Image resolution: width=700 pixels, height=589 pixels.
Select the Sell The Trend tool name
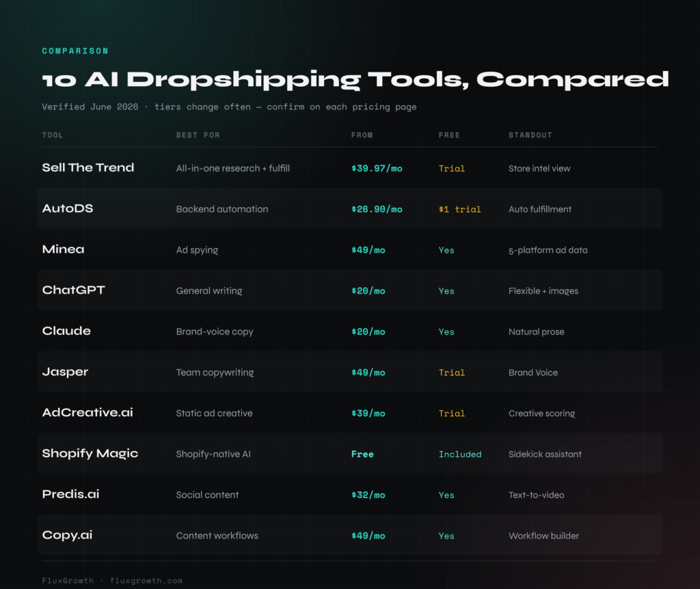(88, 168)
